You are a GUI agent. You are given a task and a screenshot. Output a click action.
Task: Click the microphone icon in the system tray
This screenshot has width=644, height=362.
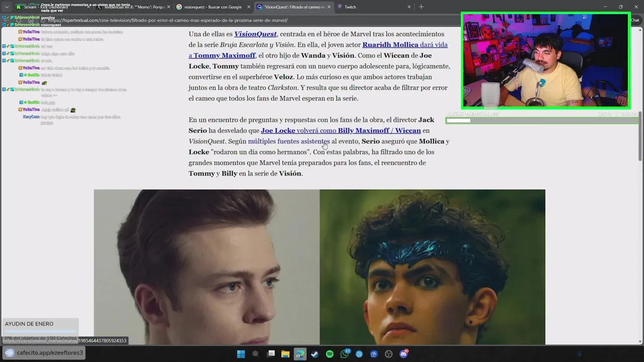(579, 354)
